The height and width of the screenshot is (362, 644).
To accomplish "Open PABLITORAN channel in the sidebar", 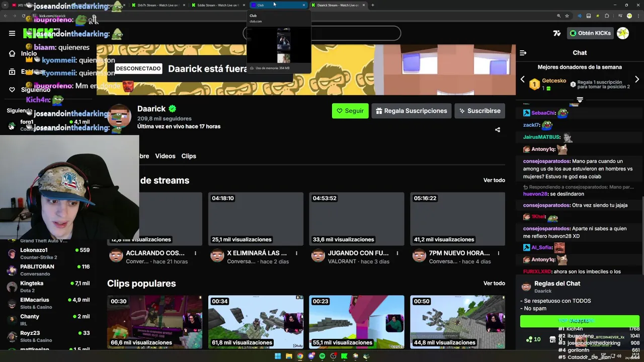I will click(x=48, y=270).
